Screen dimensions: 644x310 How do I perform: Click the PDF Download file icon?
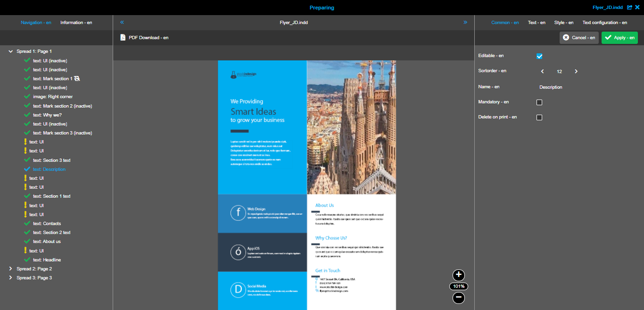click(x=123, y=37)
